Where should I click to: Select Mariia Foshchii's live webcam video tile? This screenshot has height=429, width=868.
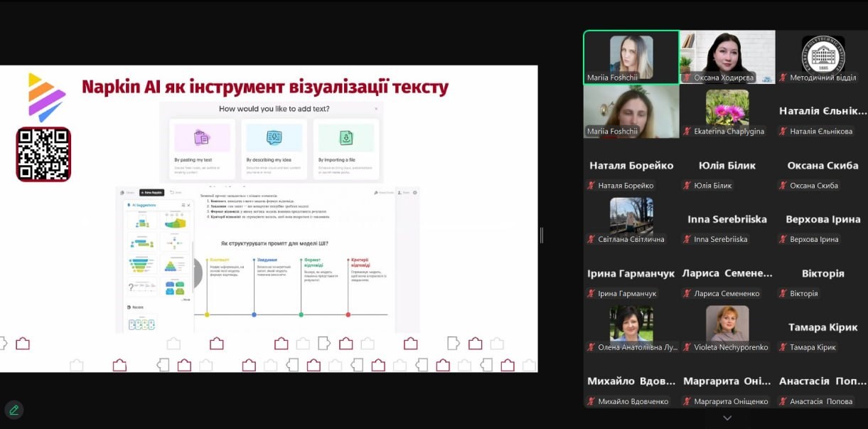pos(631,111)
